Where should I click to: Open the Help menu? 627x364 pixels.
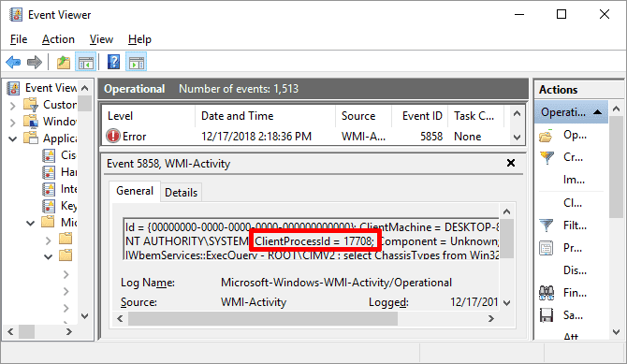[x=139, y=39]
